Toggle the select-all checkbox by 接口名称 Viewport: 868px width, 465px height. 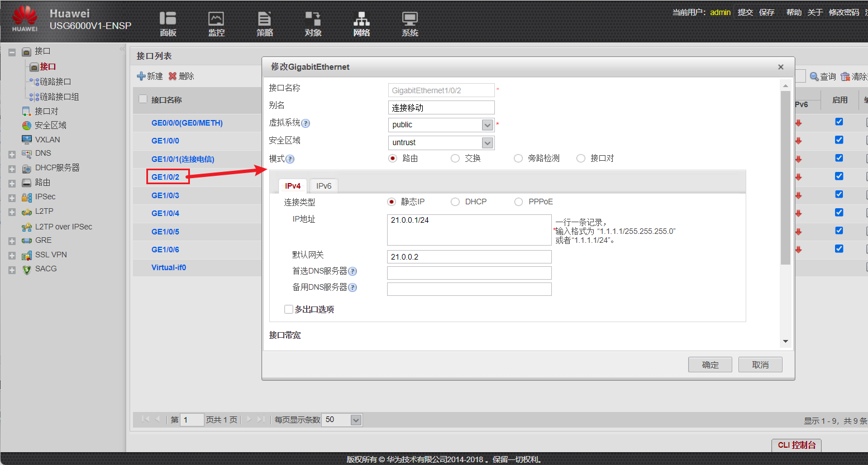(143, 99)
